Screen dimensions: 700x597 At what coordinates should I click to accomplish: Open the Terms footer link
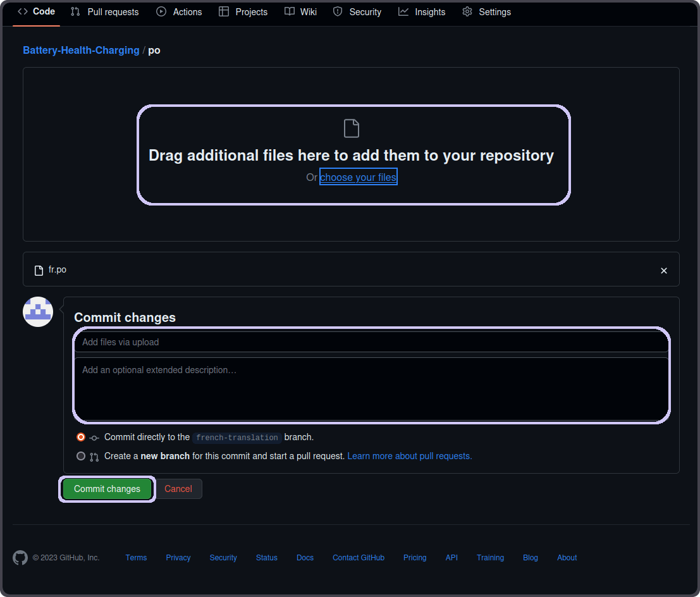point(136,558)
